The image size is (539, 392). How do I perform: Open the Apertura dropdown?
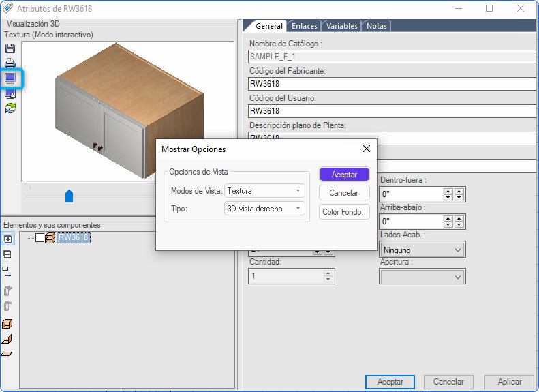coord(422,277)
